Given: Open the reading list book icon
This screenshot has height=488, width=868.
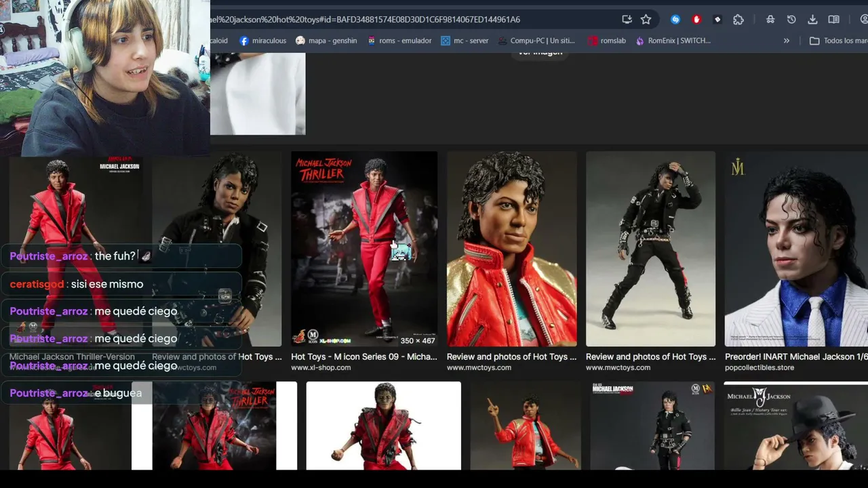Looking at the screenshot, I should click(833, 20).
